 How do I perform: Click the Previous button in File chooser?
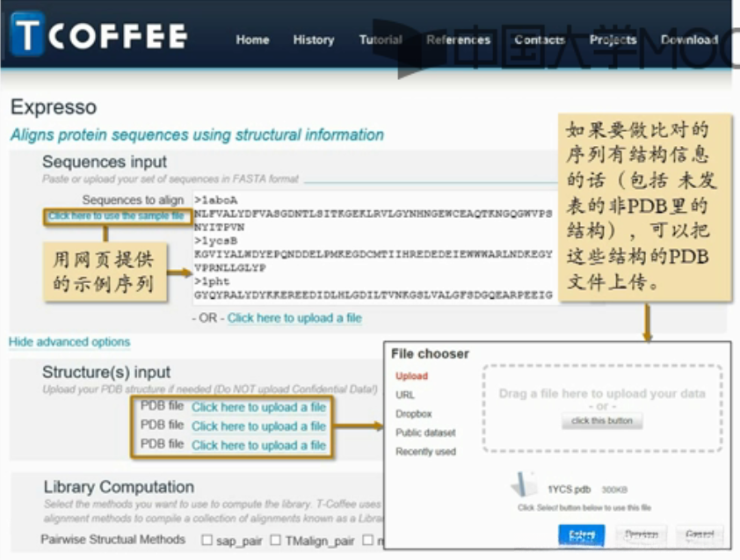coord(641,535)
